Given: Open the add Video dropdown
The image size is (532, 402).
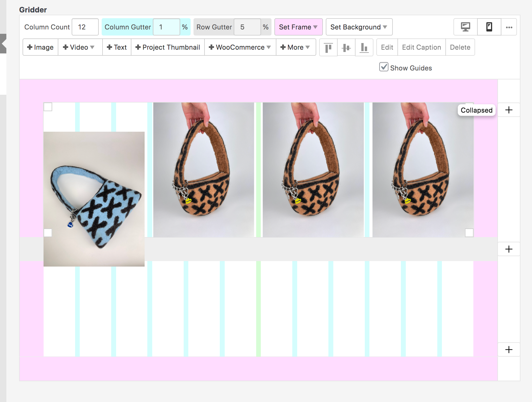Looking at the screenshot, I should pos(79,47).
